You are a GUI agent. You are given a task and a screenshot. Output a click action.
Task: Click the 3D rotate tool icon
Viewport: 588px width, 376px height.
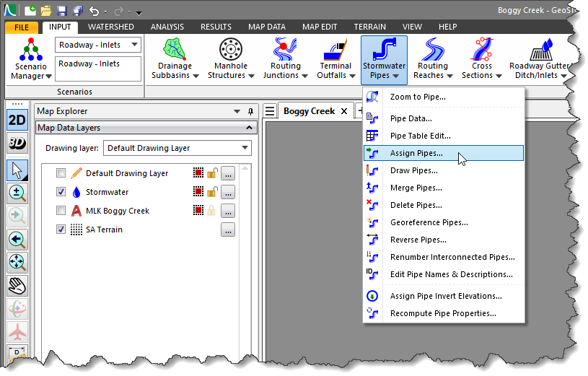pyautogui.click(x=17, y=309)
